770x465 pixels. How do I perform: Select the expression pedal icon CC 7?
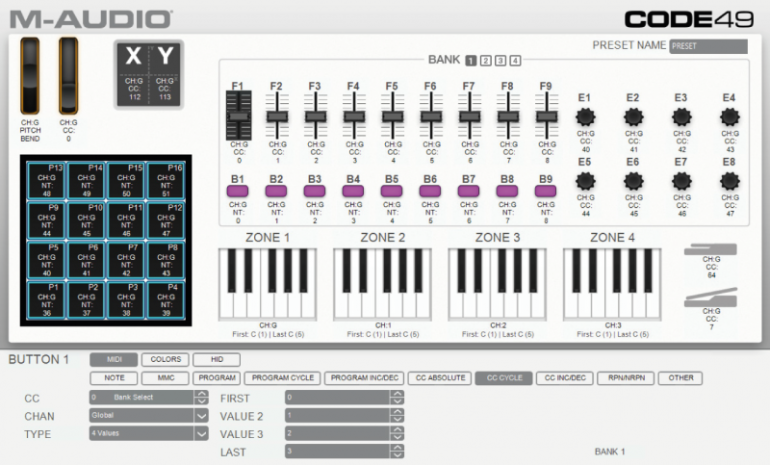711,298
